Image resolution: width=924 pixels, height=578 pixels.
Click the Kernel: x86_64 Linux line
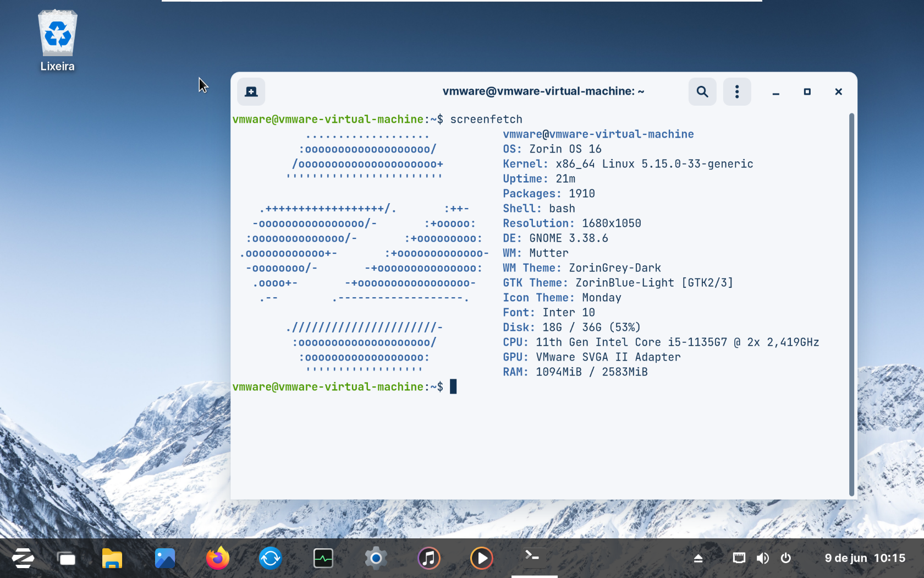click(x=628, y=164)
